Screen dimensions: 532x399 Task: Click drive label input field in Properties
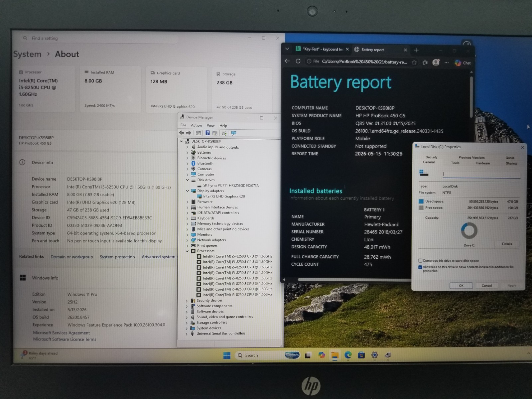(481, 174)
